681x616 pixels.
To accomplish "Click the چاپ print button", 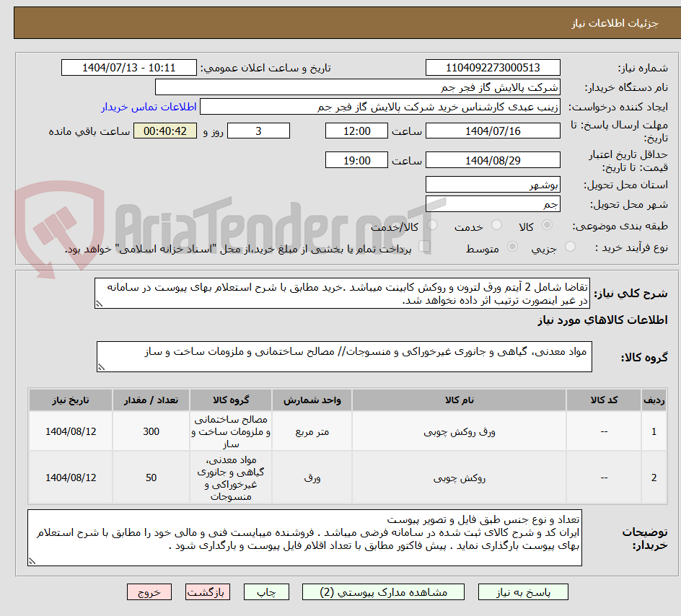I will click(265, 591).
